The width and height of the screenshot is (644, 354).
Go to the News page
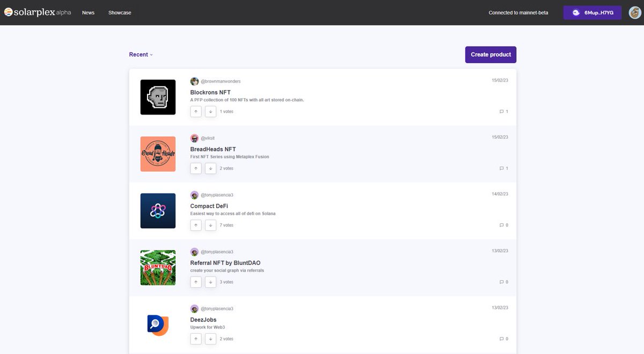coord(88,12)
